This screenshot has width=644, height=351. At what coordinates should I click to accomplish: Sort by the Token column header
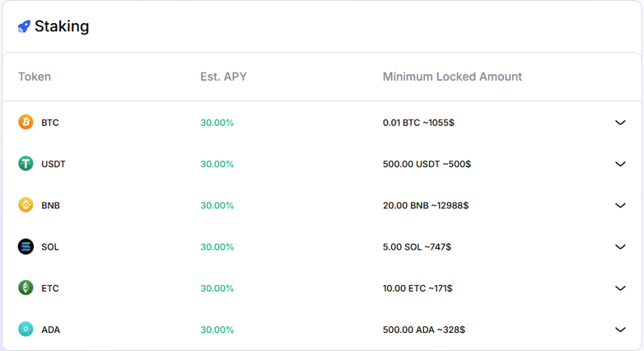[x=35, y=77]
